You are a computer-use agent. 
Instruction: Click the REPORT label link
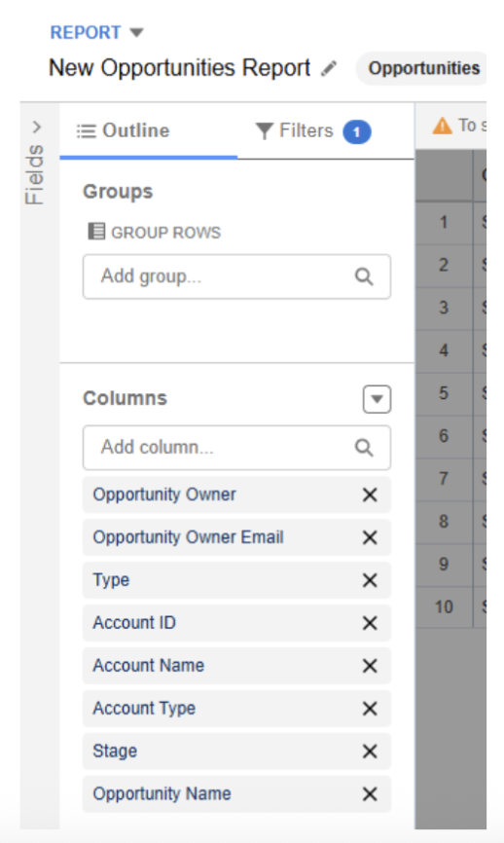click(86, 33)
